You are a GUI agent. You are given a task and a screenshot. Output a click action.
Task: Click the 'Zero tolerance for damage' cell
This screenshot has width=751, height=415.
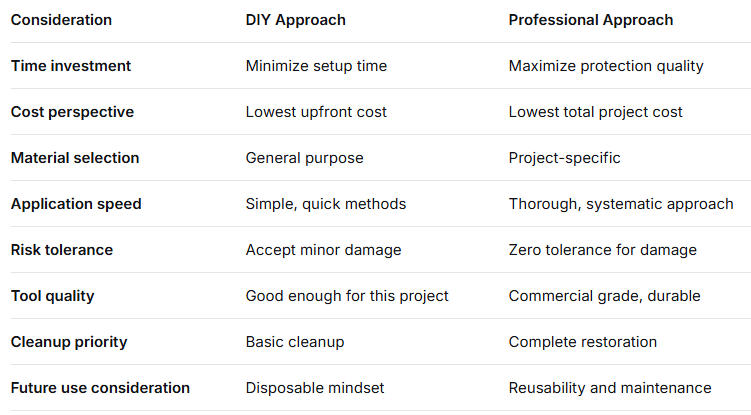coord(601,250)
